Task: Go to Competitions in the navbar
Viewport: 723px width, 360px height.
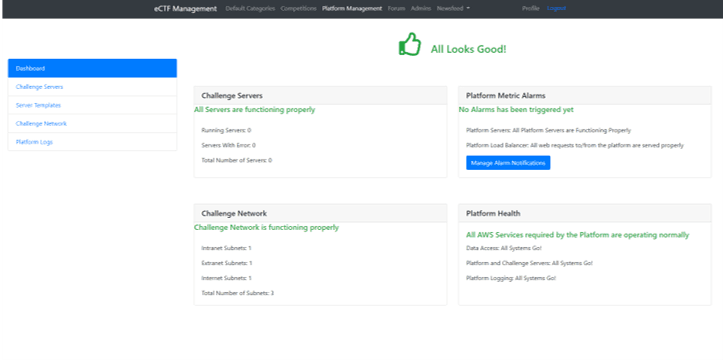Action: tap(298, 8)
